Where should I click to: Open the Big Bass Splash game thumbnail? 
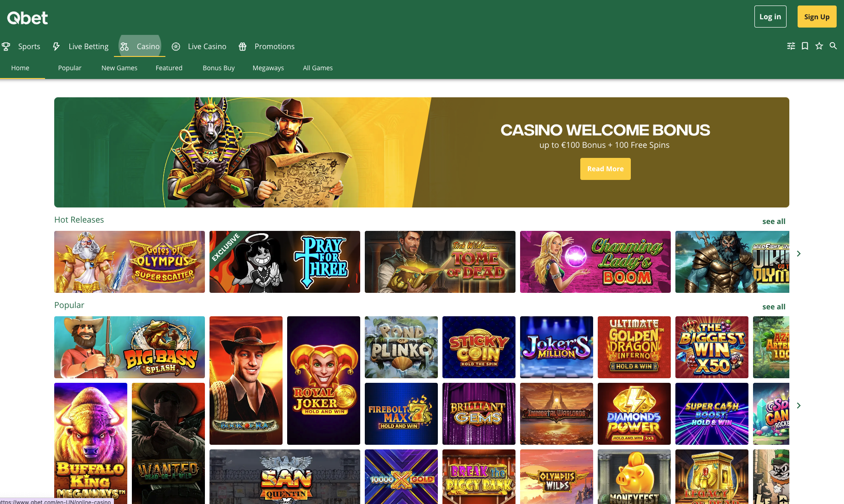pos(130,347)
